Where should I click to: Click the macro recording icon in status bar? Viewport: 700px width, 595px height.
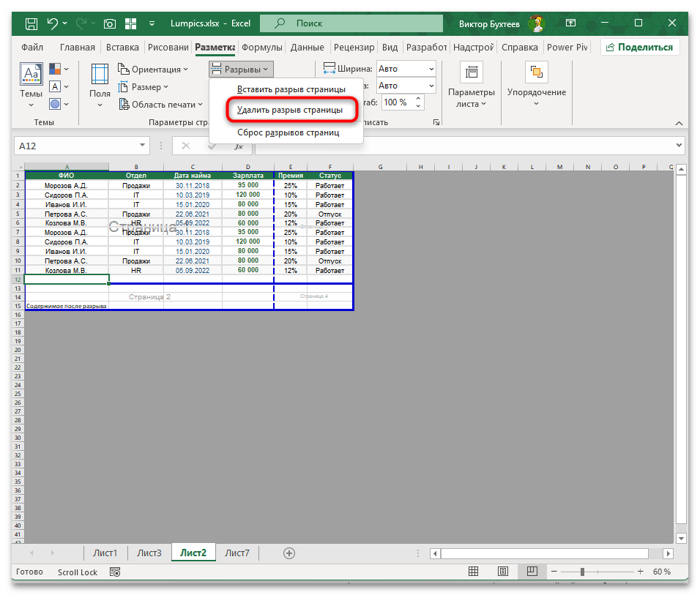click(113, 572)
